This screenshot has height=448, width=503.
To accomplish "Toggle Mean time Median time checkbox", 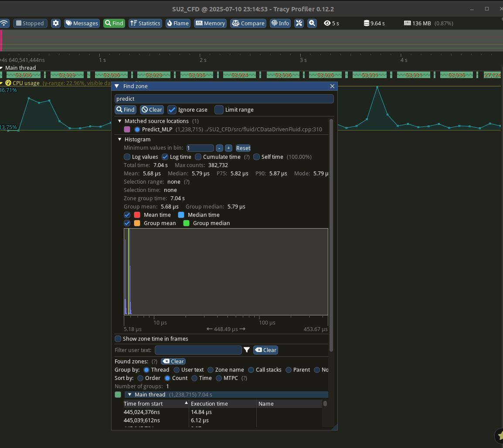I will coord(127,215).
